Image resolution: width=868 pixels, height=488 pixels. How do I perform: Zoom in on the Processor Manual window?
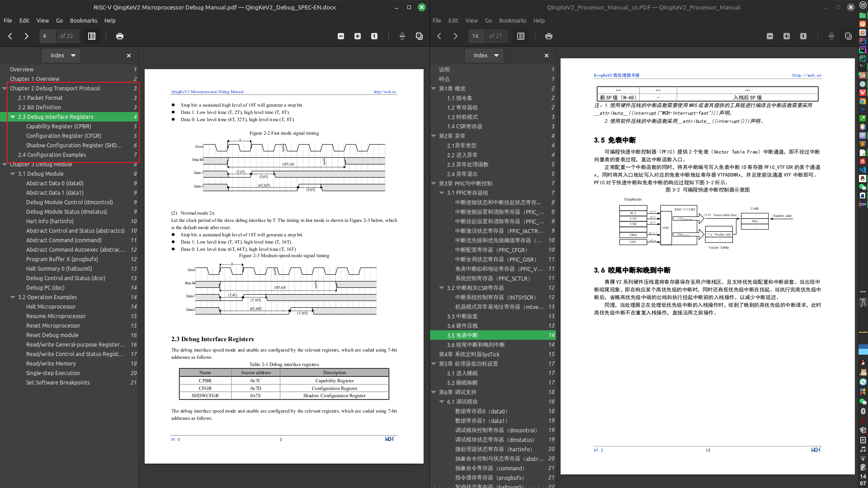787,36
